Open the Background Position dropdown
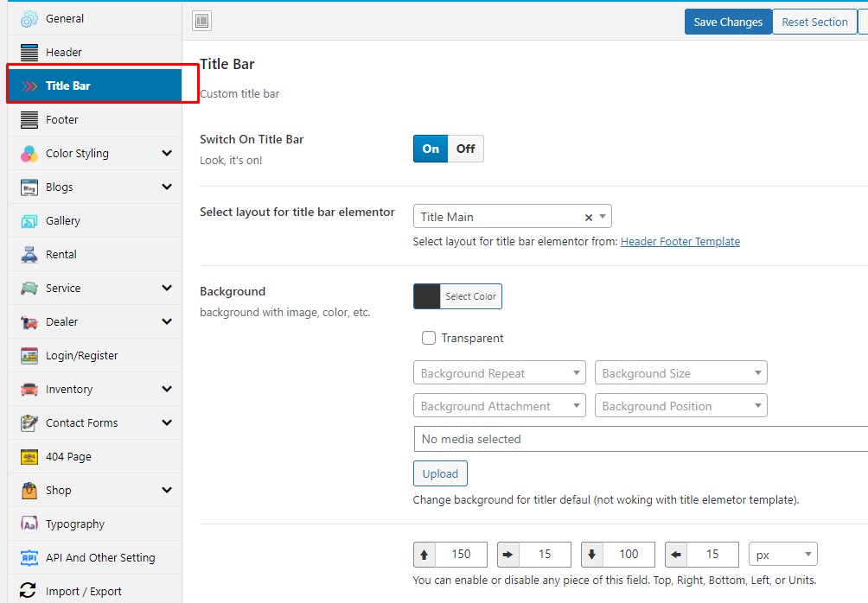The image size is (868, 603). click(680, 406)
